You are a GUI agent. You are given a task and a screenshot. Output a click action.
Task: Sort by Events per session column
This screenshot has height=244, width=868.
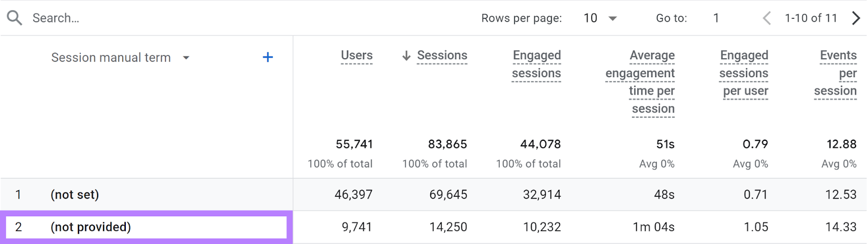pyautogui.click(x=835, y=73)
